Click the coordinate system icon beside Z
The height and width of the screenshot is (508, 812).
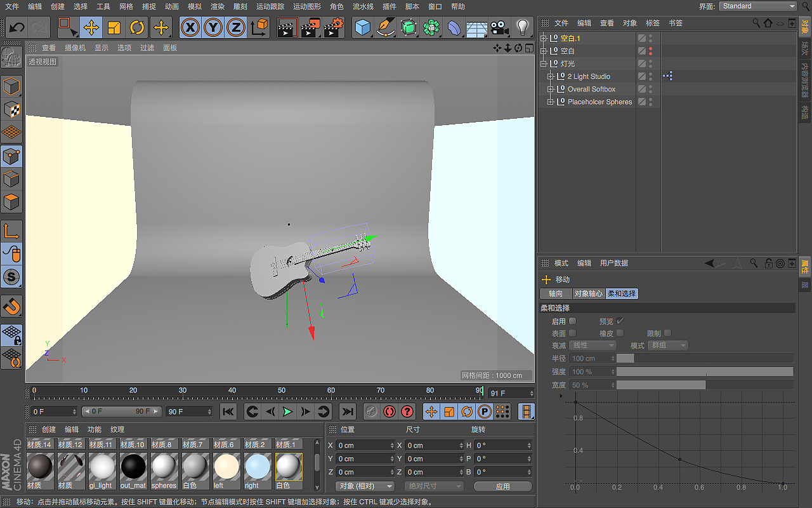pos(260,27)
